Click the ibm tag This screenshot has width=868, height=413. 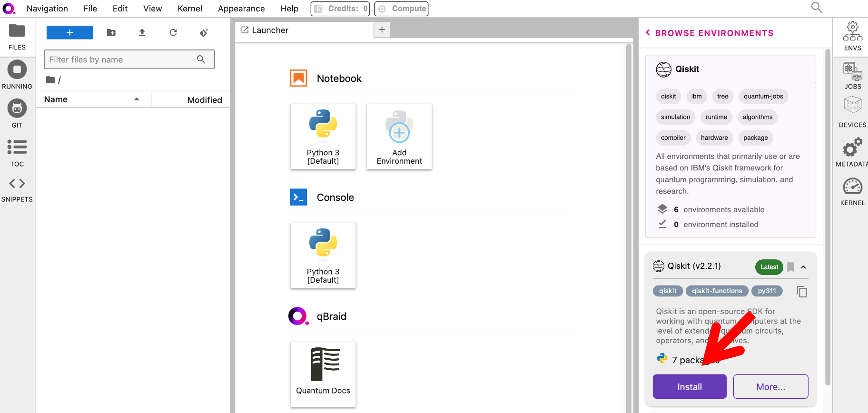(x=696, y=96)
